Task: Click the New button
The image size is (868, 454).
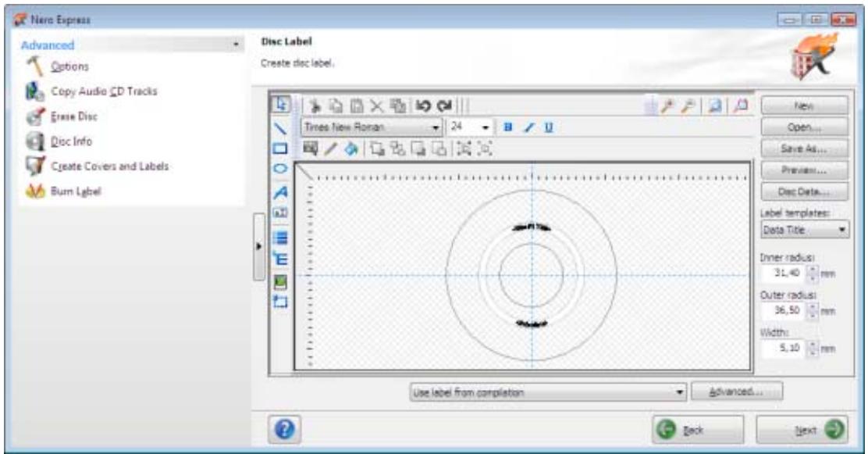Action: (804, 105)
